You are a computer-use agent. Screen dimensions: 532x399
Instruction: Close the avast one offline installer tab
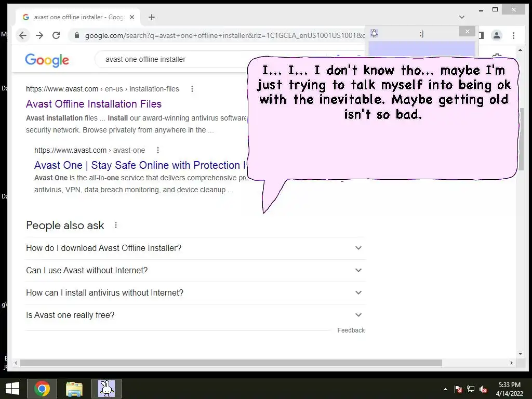coord(132,17)
